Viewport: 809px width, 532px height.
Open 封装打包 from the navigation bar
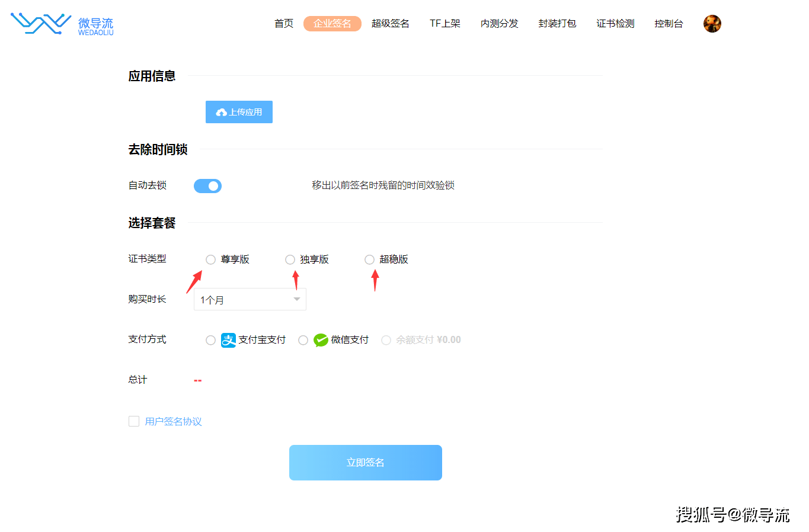[558, 24]
